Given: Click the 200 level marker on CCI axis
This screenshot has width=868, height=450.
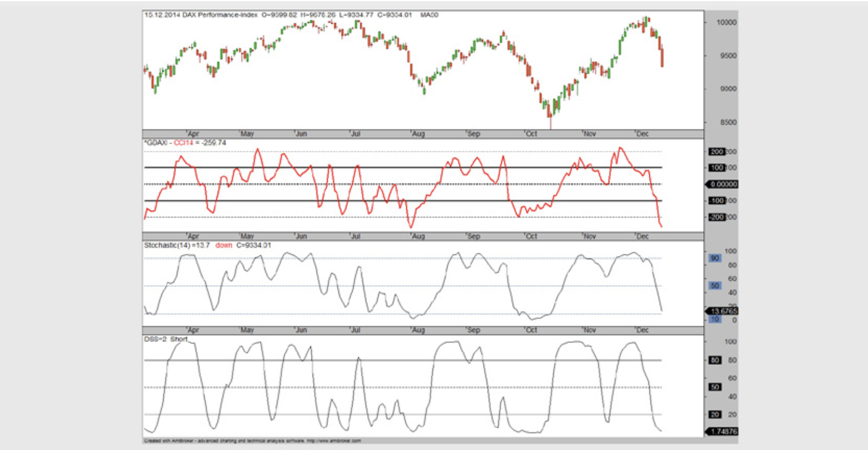Looking at the screenshot, I should [717, 152].
